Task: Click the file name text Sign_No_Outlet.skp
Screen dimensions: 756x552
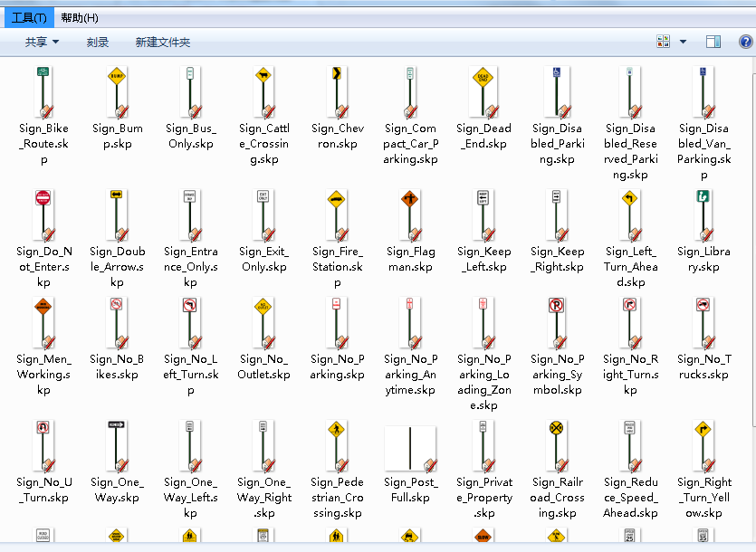Action: (x=263, y=366)
